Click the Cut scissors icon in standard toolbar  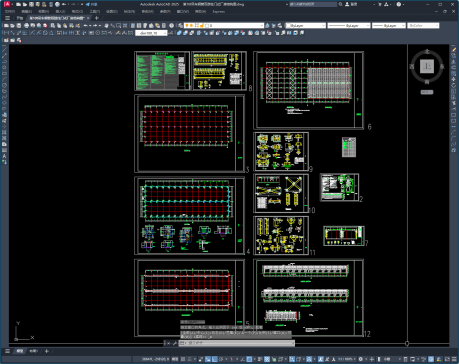click(53, 25)
